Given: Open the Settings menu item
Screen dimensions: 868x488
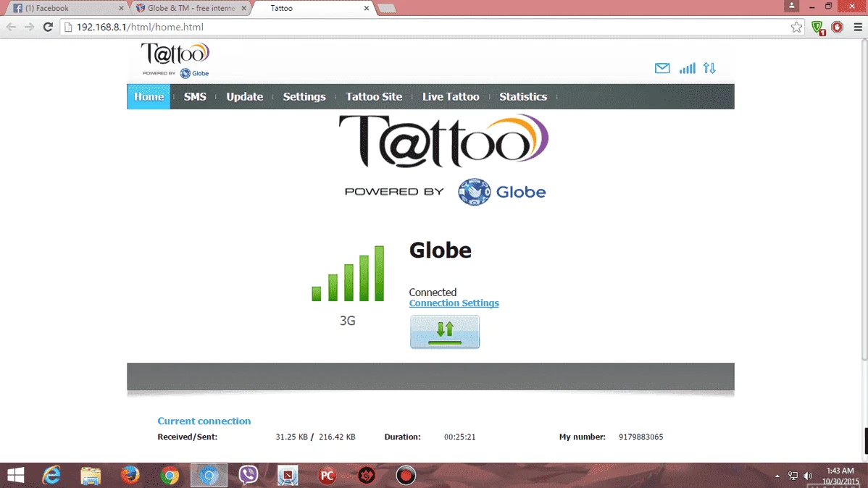Looking at the screenshot, I should click(x=304, y=97).
